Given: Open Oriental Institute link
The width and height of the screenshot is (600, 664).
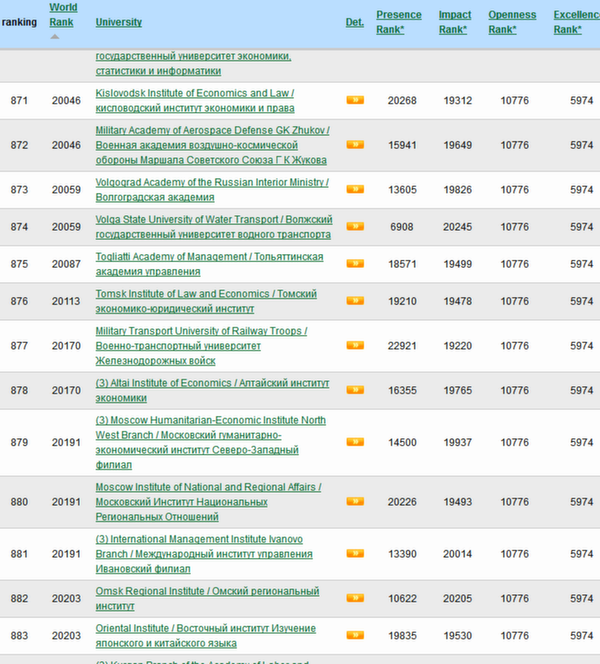Looking at the screenshot, I should point(205,636).
